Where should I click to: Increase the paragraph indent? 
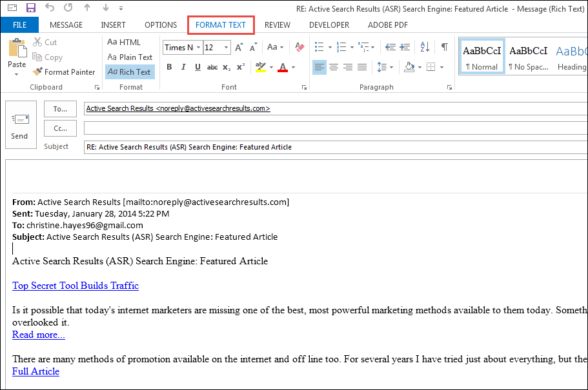[405, 47]
